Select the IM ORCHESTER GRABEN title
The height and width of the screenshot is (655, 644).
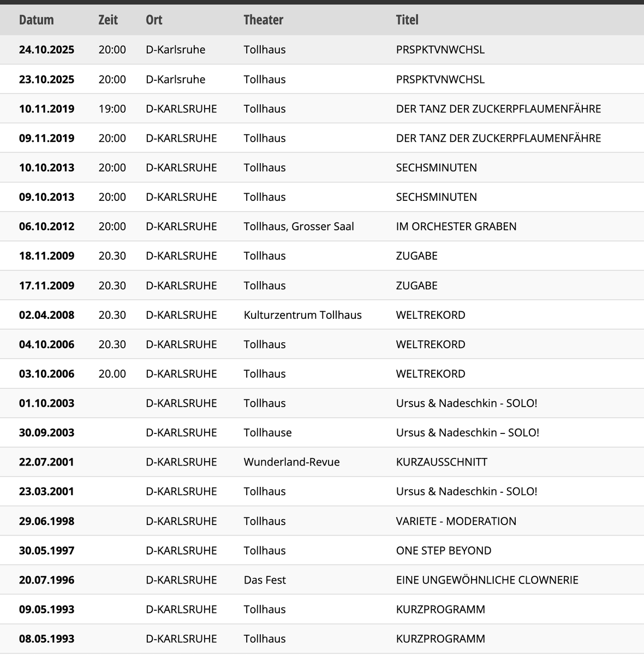pyautogui.click(x=456, y=227)
